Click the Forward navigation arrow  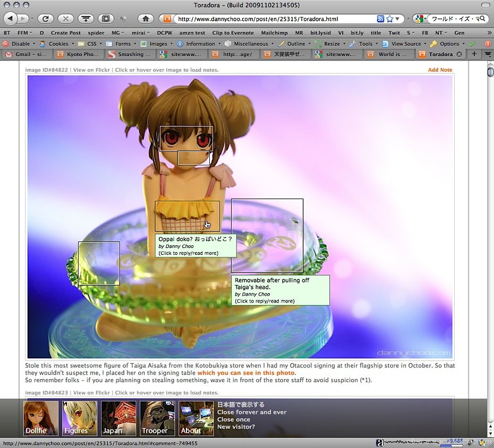tap(23, 19)
